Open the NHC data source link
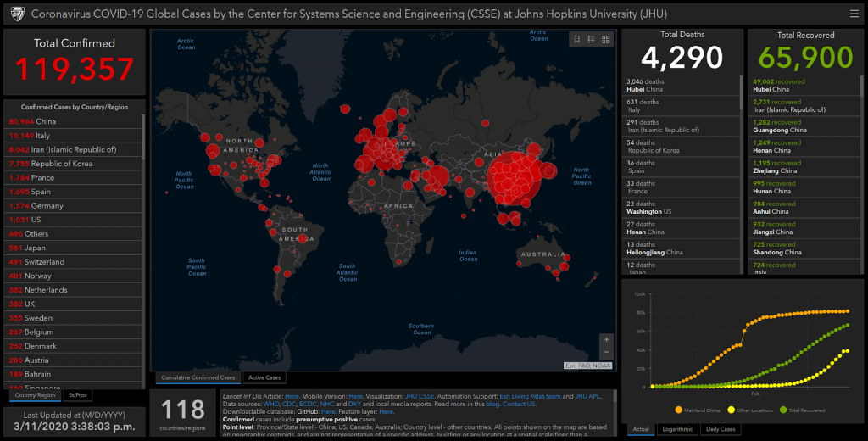This screenshot has width=868, height=441. (326, 404)
